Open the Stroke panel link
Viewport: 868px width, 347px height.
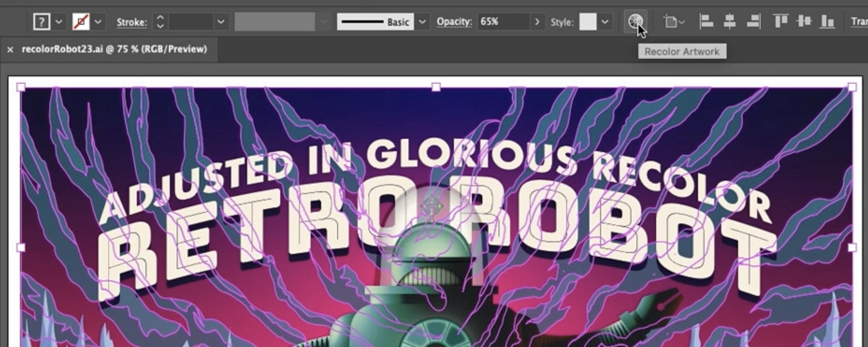pos(132,22)
